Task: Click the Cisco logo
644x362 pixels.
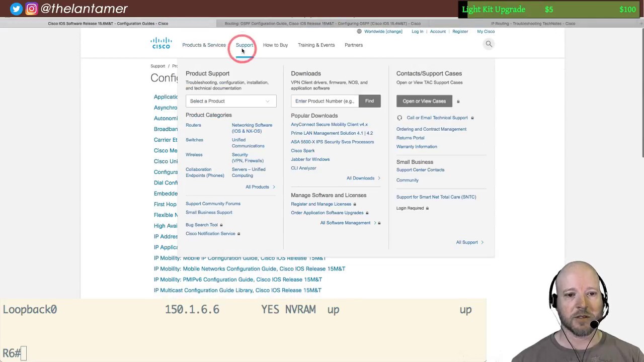Action: (161, 43)
